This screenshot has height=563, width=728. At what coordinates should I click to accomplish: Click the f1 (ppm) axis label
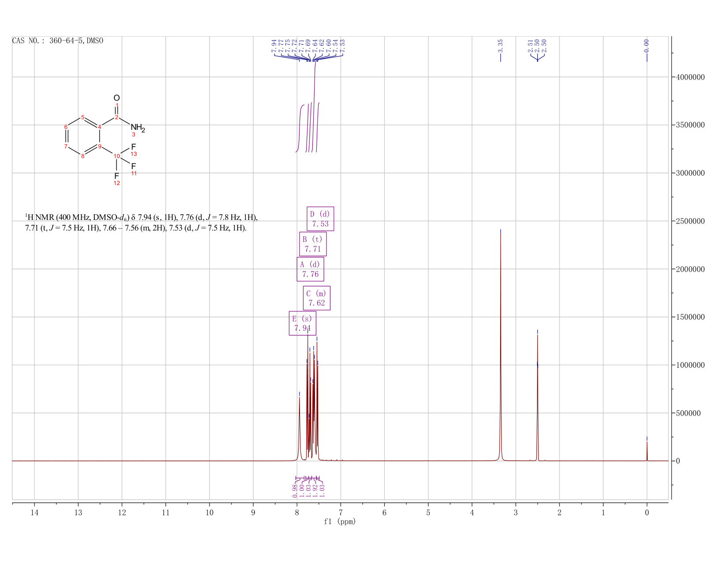tap(340, 521)
